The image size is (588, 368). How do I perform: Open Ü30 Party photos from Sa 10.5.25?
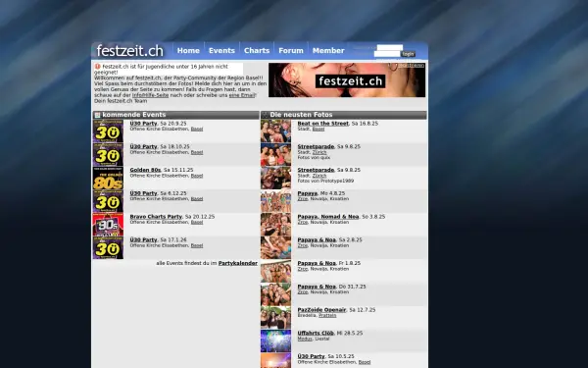coord(311,356)
